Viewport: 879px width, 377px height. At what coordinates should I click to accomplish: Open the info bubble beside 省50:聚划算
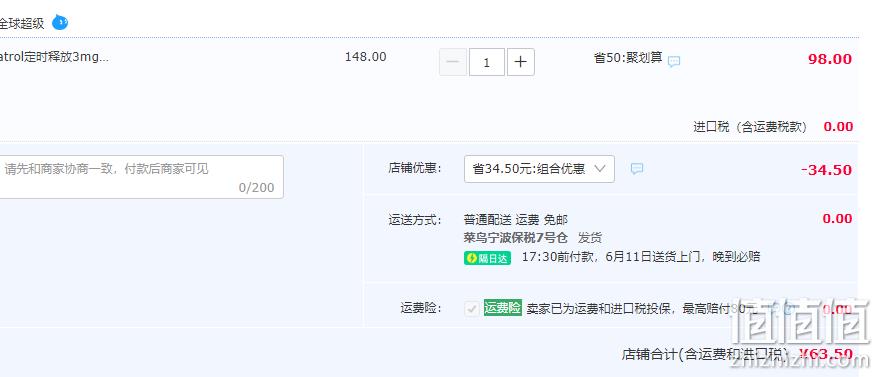point(674,61)
